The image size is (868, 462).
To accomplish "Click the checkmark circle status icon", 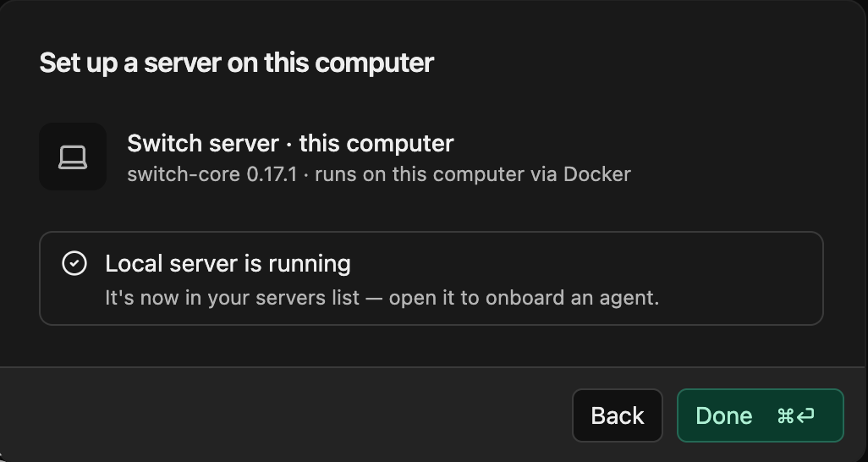I will point(74,263).
